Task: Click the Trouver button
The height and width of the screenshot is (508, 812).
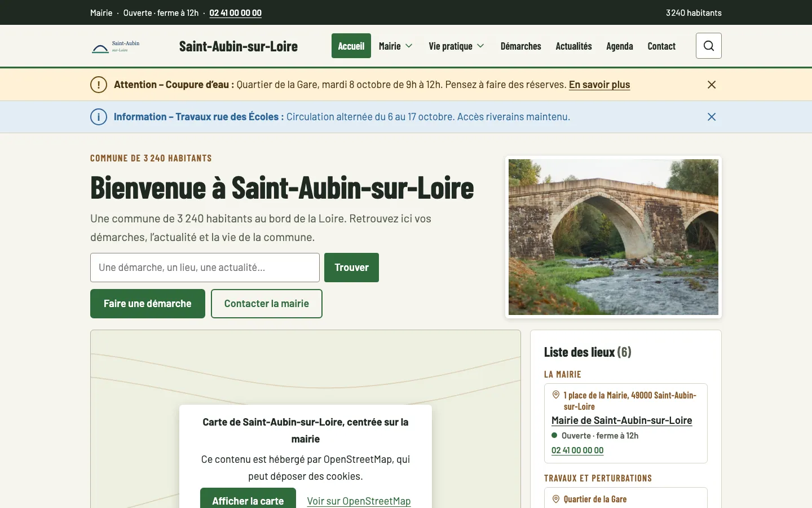Action: (351, 268)
